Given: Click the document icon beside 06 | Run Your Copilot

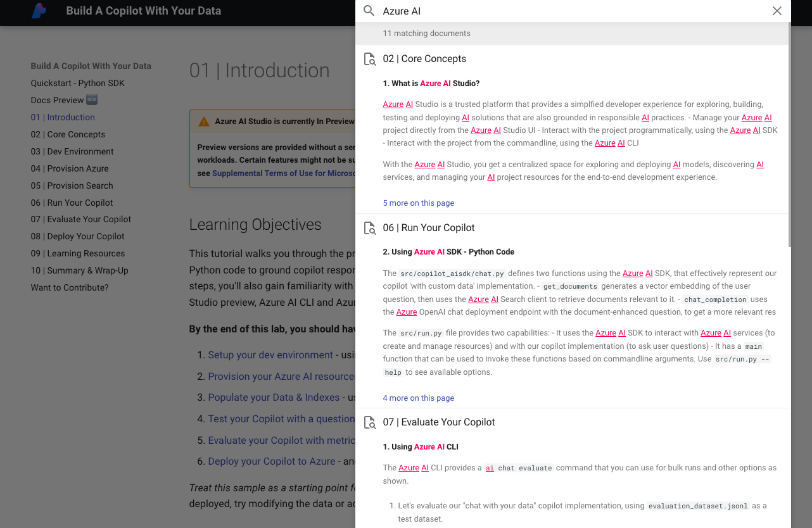Looking at the screenshot, I should [370, 228].
